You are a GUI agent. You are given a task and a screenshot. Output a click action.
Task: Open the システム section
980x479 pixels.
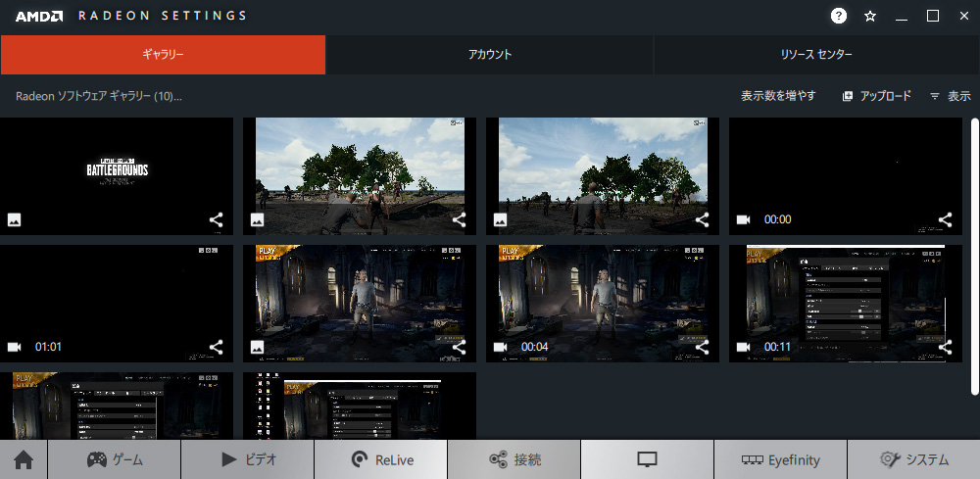coord(913,459)
